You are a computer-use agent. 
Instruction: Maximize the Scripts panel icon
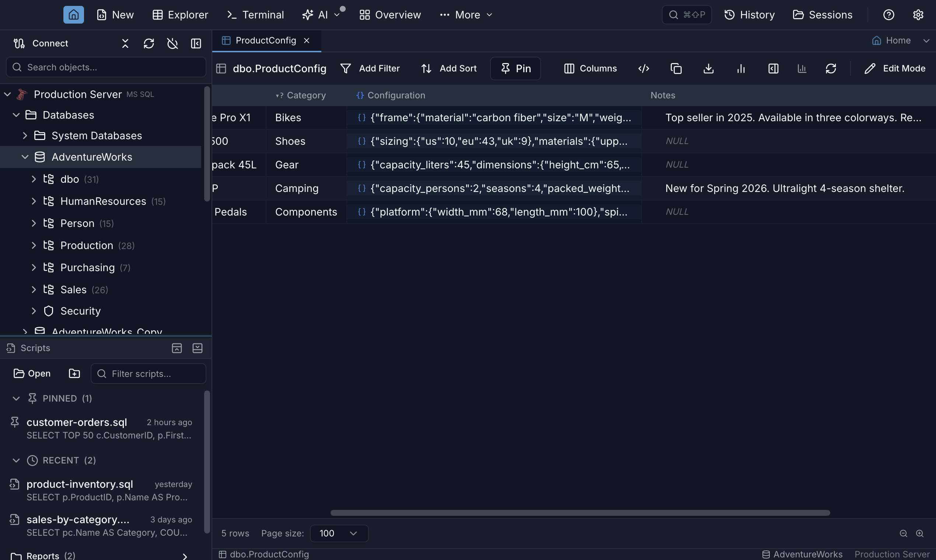coord(177,348)
